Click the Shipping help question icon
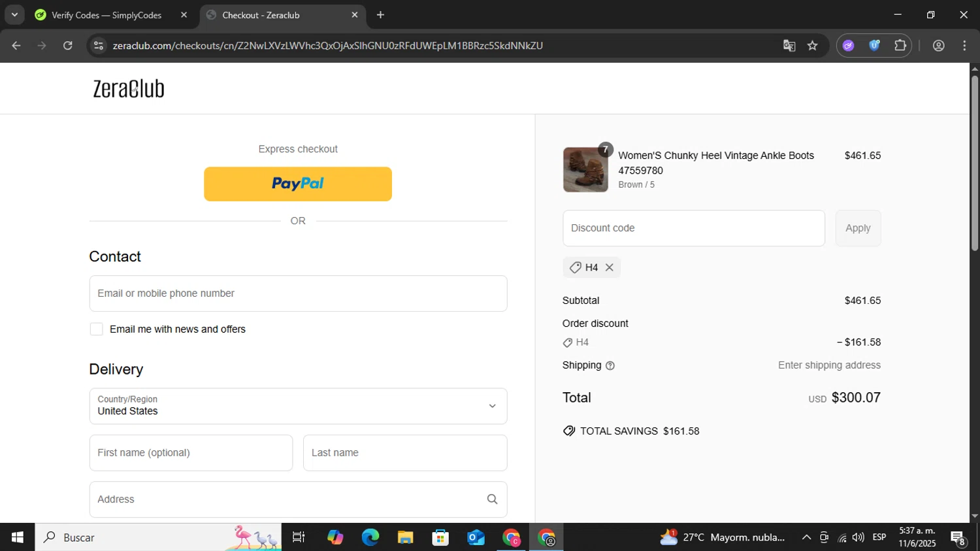The height and width of the screenshot is (551, 980). pyautogui.click(x=610, y=366)
